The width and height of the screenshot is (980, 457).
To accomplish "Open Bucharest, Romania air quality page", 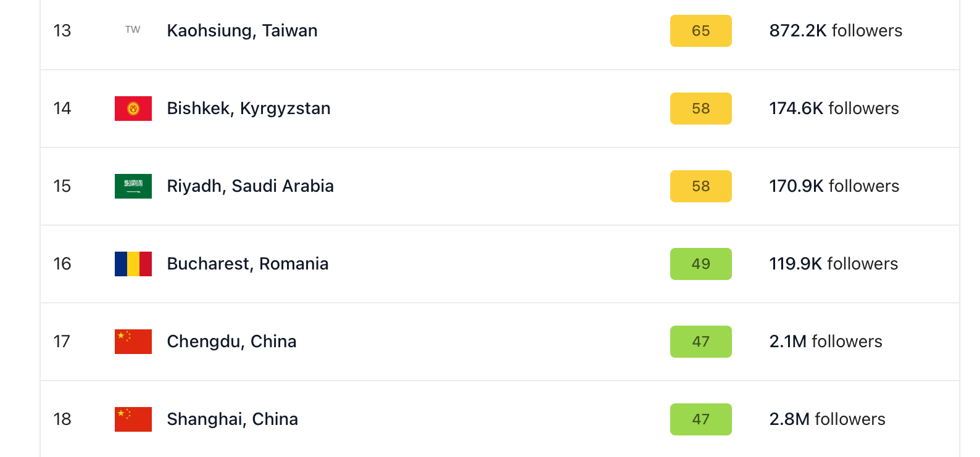I will pos(247,264).
